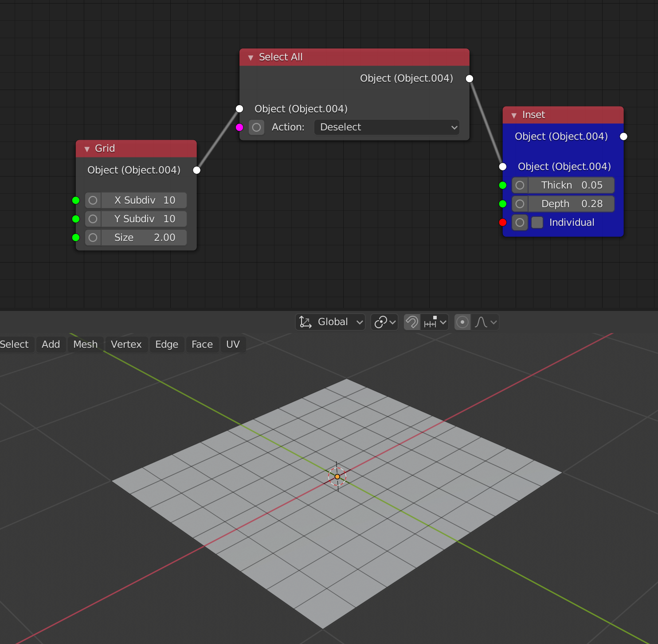This screenshot has height=644, width=658.
Task: Toggle the circle button beside Thickn
Action: pos(520,185)
